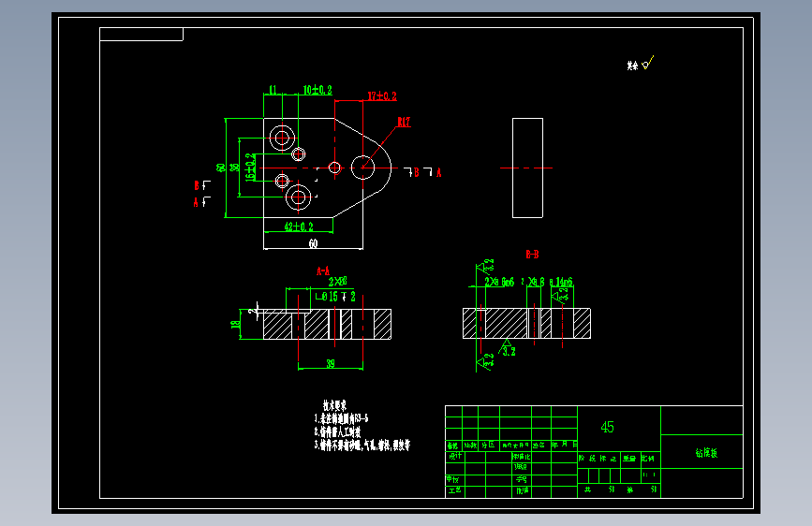
Task: Select technical requirement line 1 text
Action: click(x=341, y=418)
